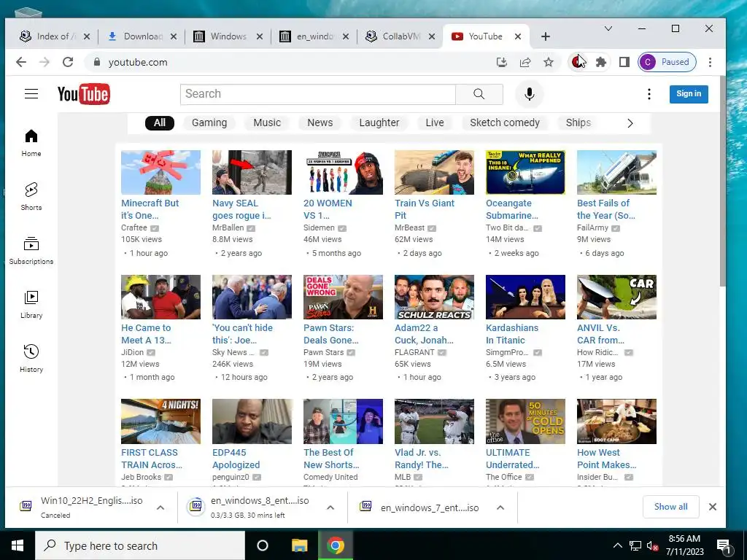Show more filter chips with right arrow
Screen dimensions: 747x560
(x=630, y=123)
